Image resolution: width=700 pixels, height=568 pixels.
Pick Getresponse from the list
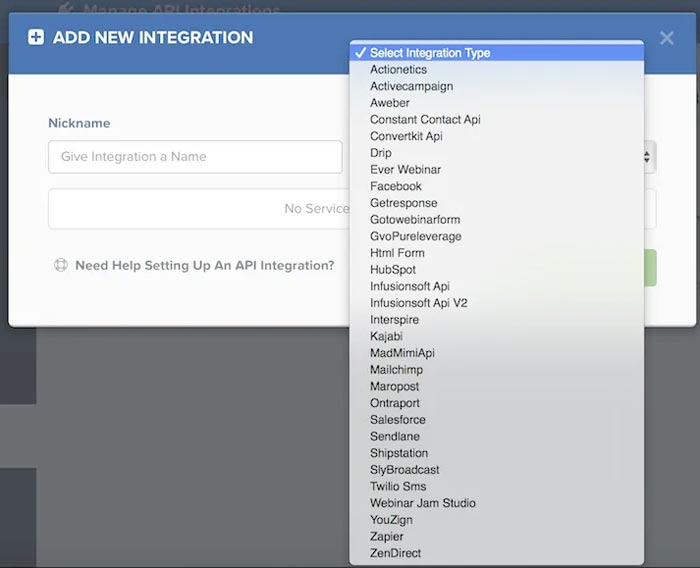pyautogui.click(x=496, y=203)
